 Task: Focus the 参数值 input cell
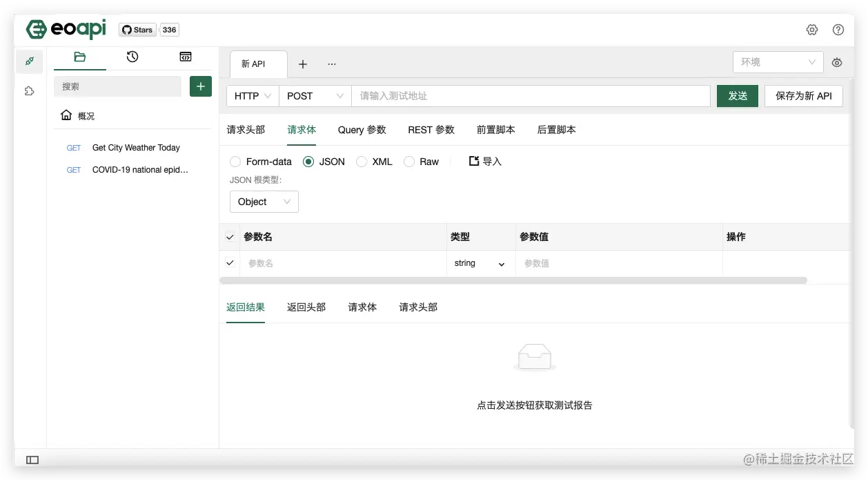pyautogui.click(x=619, y=263)
